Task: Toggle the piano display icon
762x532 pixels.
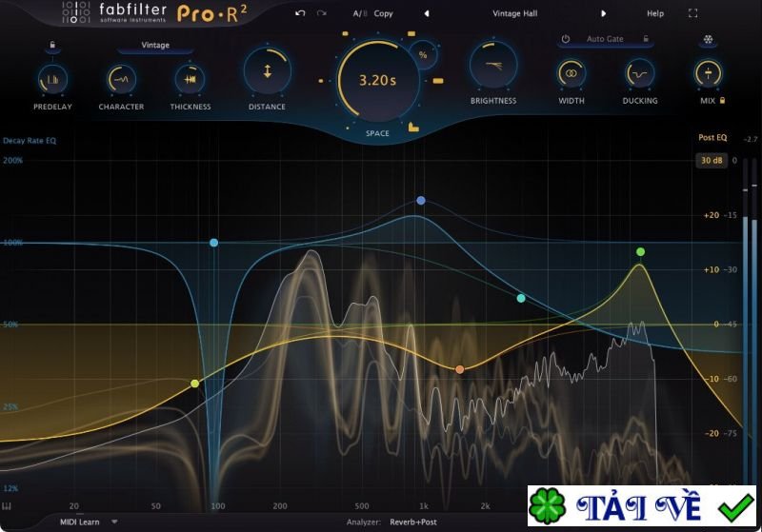Action: pyautogui.click(x=7, y=506)
